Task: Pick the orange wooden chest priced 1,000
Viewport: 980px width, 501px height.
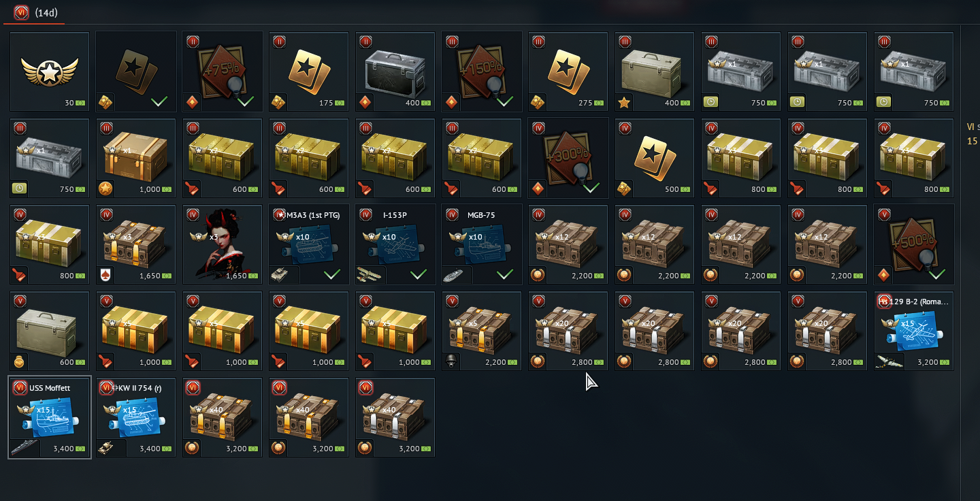Action: click(x=136, y=157)
